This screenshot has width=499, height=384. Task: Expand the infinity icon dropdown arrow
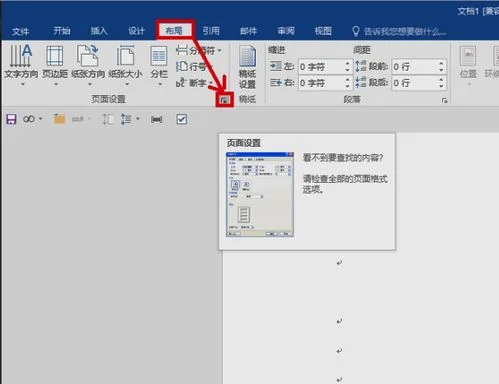click(x=40, y=119)
